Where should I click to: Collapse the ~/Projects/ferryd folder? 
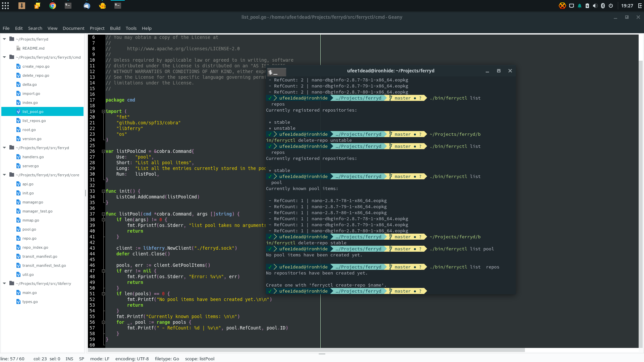point(4,39)
